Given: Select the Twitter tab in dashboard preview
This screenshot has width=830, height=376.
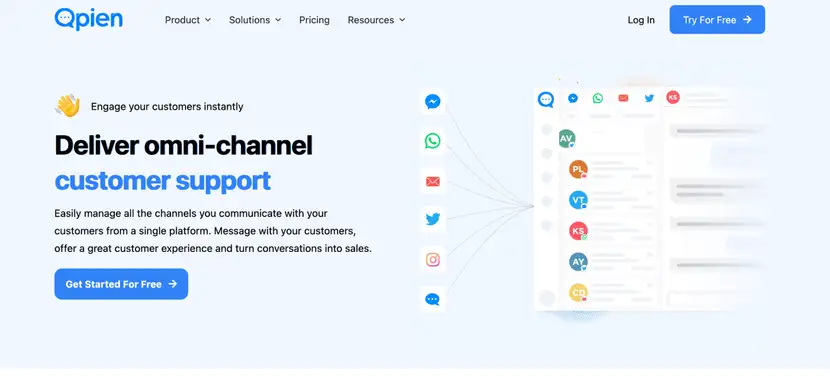Looking at the screenshot, I should [649, 98].
